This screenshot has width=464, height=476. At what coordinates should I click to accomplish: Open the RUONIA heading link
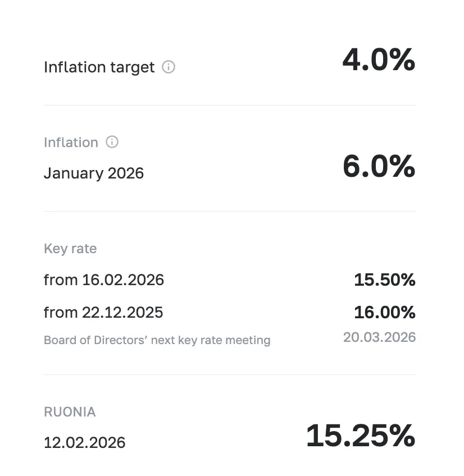70,412
